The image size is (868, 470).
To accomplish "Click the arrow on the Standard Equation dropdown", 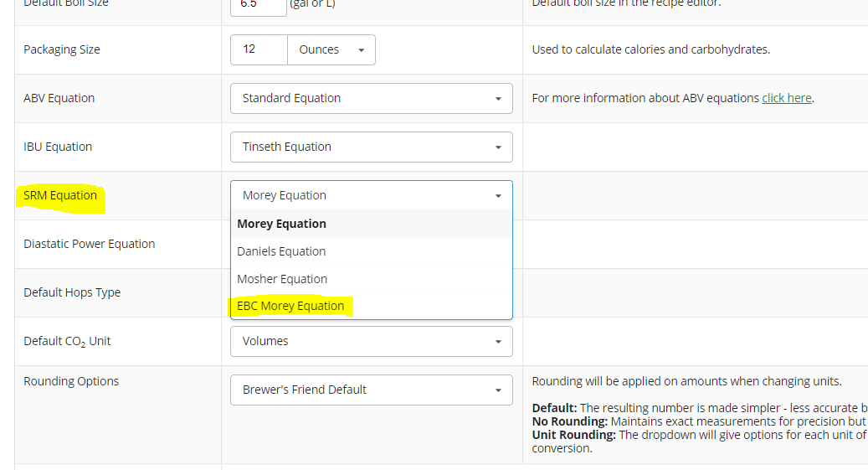I will tap(498, 99).
